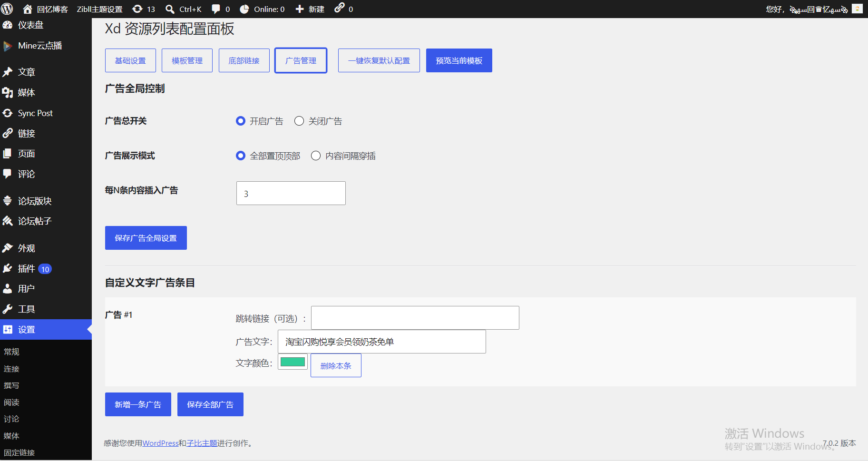Screen dimensions: 868x461
Task: Open the green 文字颜色 swatch
Action: click(x=293, y=362)
